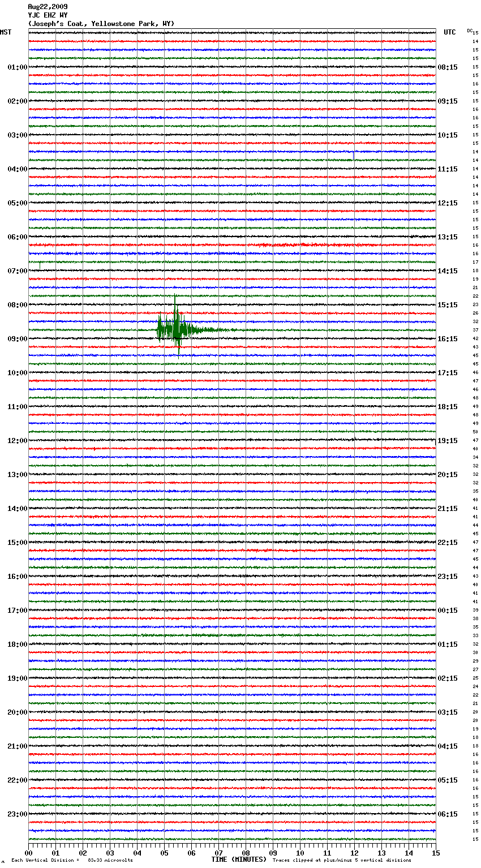Click the MST 06:00 row label
The image size is (481, 868).
(x=18, y=237)
